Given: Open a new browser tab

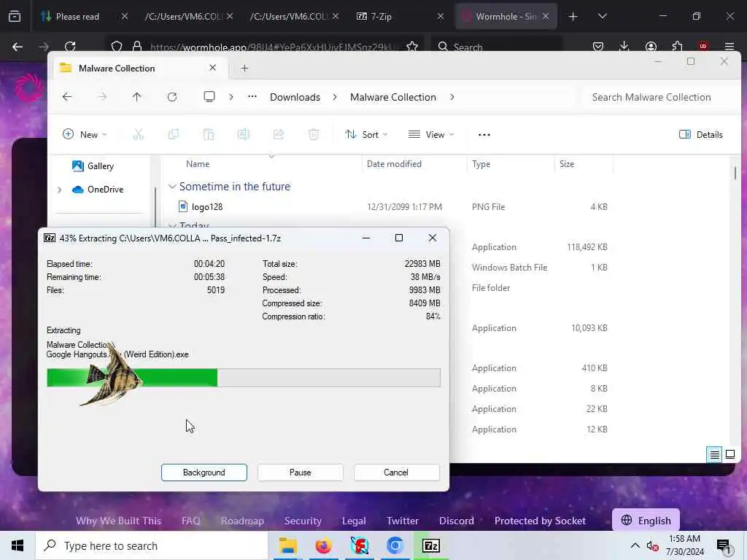Looking at the screenshot, I should coord(573,17).
